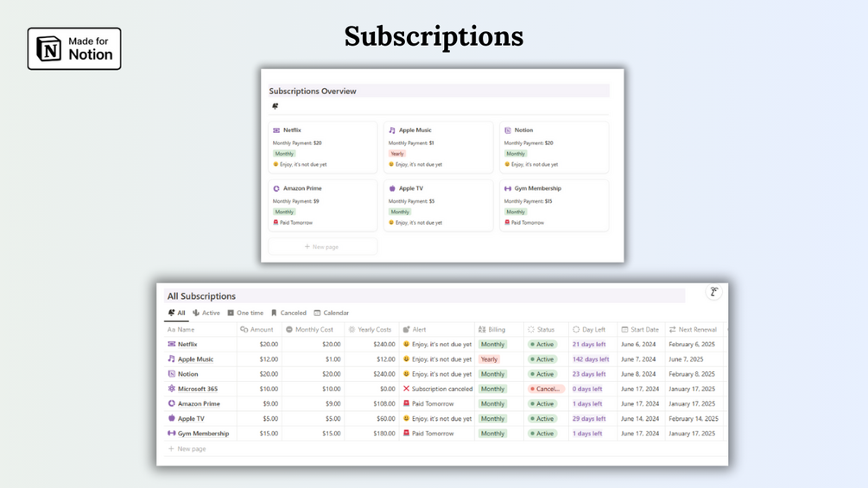Click the Apple TV card icon
The height and width of the screenshot is (488, 868).
click(x=392, y=188)
